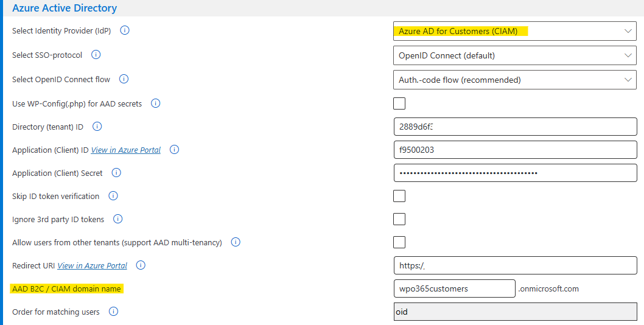644x325 pixels.
Task: Click Redirect URI field beginning https:/
Action: (516, 265)
